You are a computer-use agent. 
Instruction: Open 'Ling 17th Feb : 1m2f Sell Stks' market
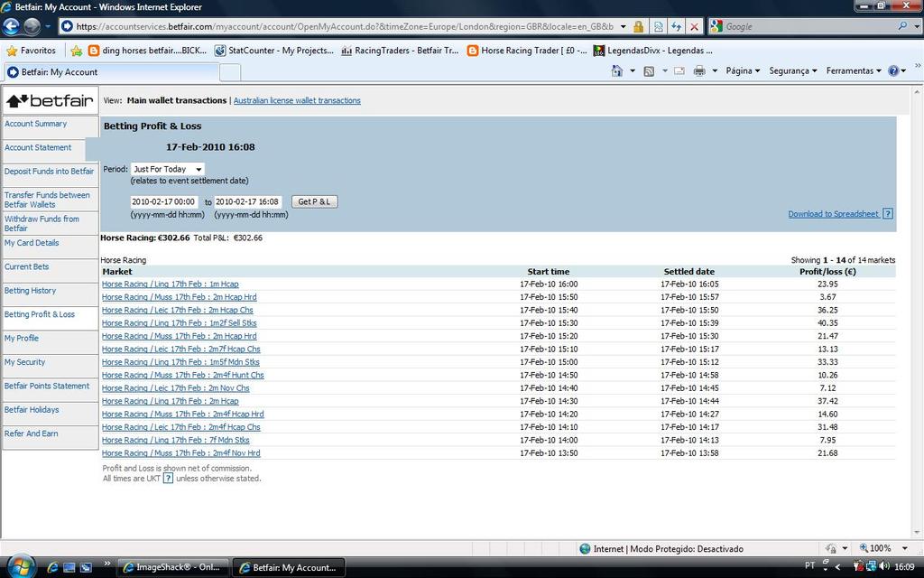180,323
